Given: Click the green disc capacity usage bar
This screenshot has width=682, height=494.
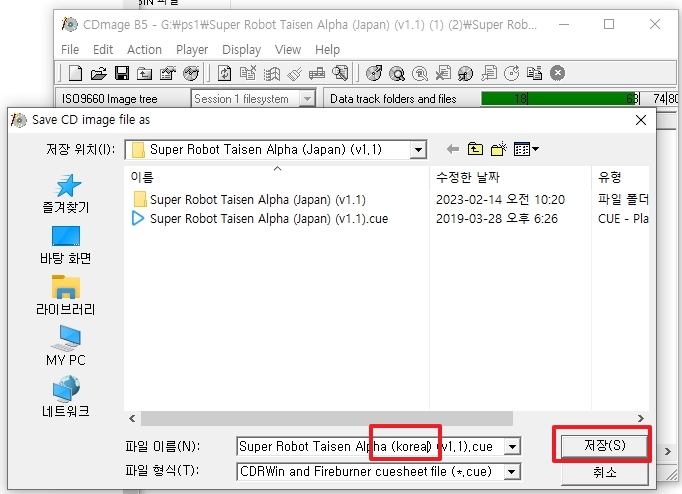Looking at the screenshot, I should [x=560, y=99].
